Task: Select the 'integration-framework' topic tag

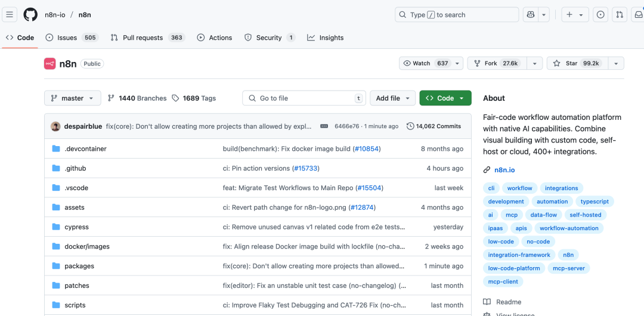Action: tap(519, 255)
